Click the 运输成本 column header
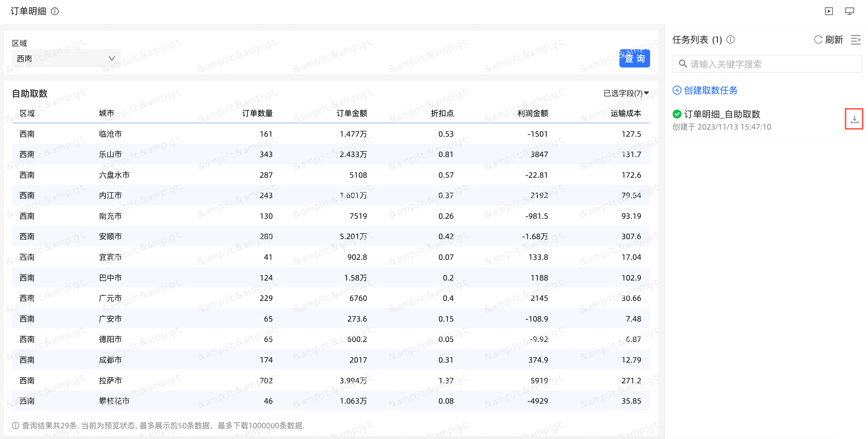Screen dimensions: 868x439 click(x=626, y=113)
